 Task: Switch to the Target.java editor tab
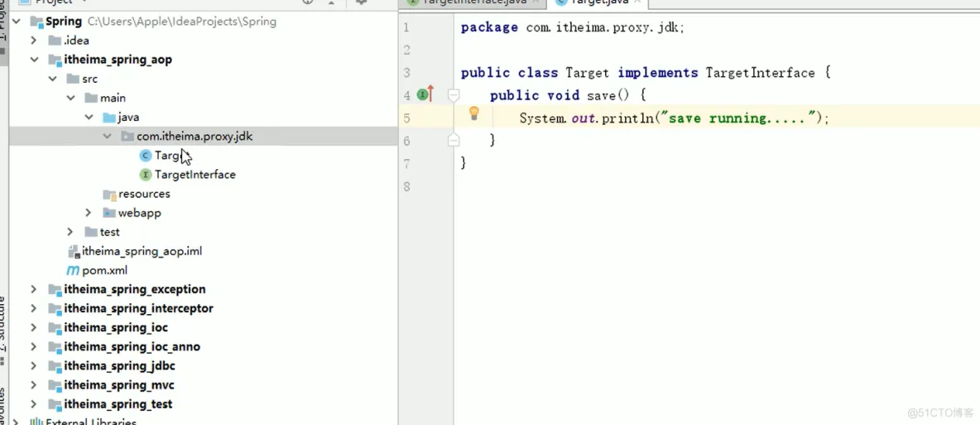(x=601, y=3)
